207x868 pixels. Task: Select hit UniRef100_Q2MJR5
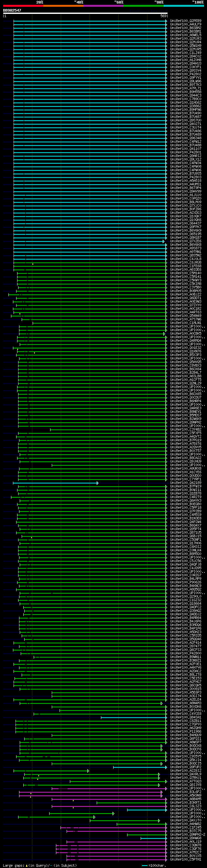(x=186, y=49)
